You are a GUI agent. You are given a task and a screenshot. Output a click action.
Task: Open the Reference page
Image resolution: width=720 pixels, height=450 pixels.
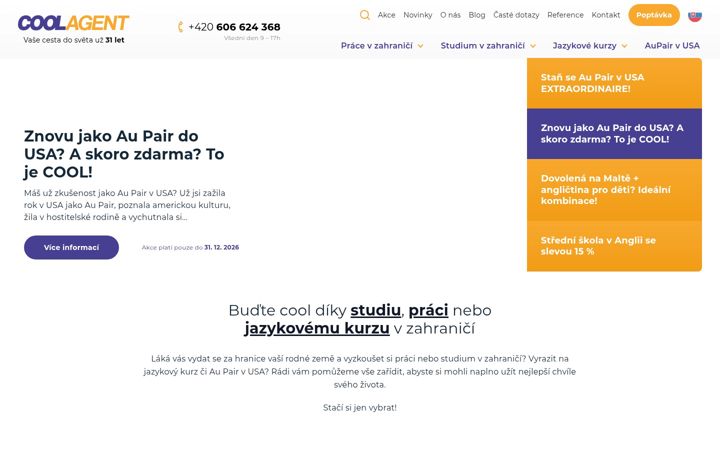tap(565, 15)
